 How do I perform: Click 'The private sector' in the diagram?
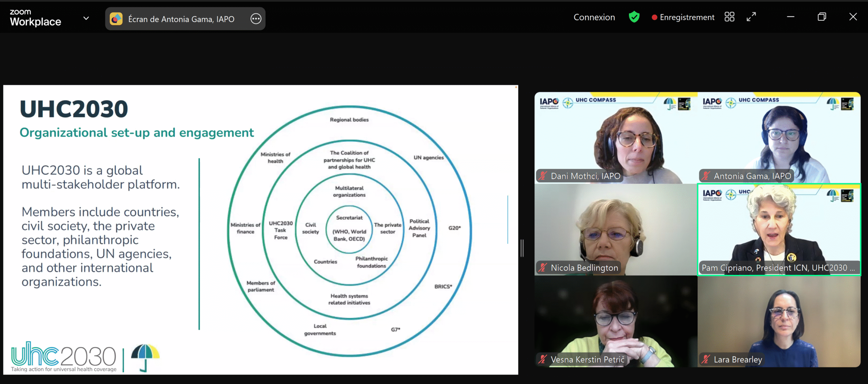coord(388,228)
